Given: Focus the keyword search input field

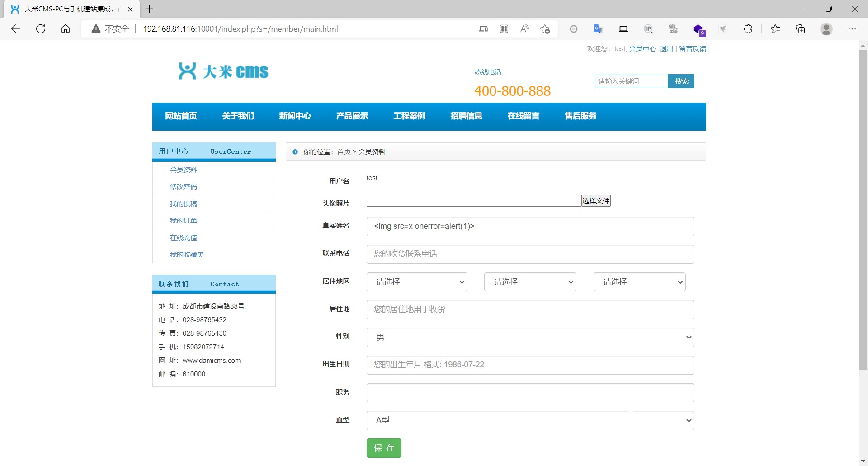Looking at the screenshot, I should pyautogui.click(x=631, y=81).
